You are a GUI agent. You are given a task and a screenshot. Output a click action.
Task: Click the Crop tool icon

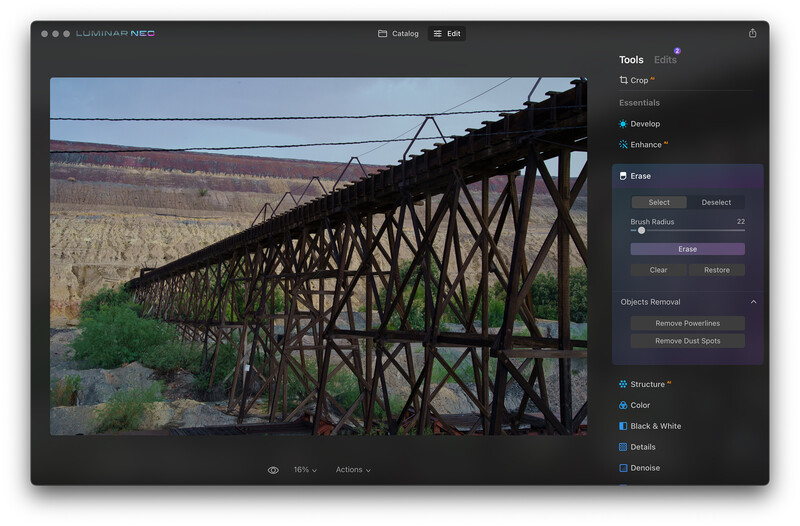click(623, 80)
